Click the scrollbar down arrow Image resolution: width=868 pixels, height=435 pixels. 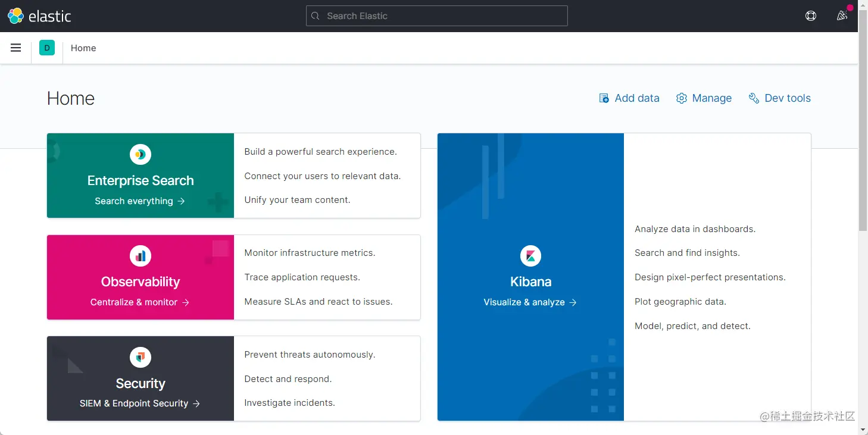click(x=863, y=430)
